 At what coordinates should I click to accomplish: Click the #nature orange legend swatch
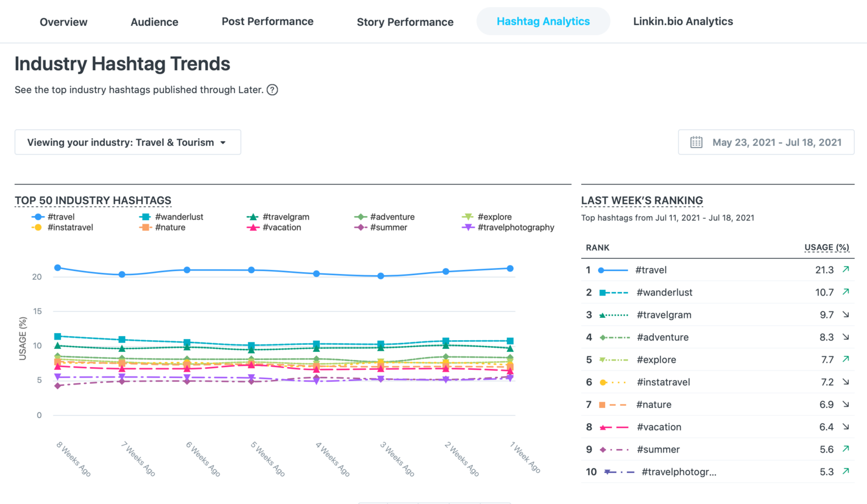[145, 227]
